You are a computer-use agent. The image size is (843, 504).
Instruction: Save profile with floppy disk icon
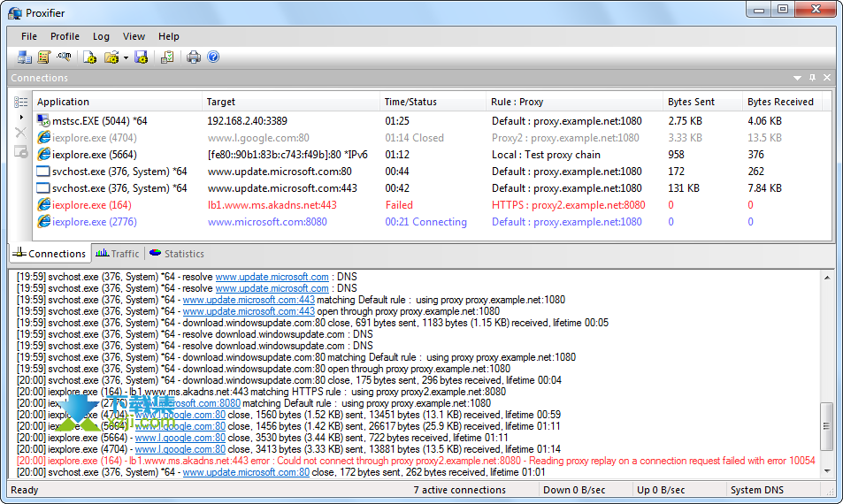(x=141, y=57)
